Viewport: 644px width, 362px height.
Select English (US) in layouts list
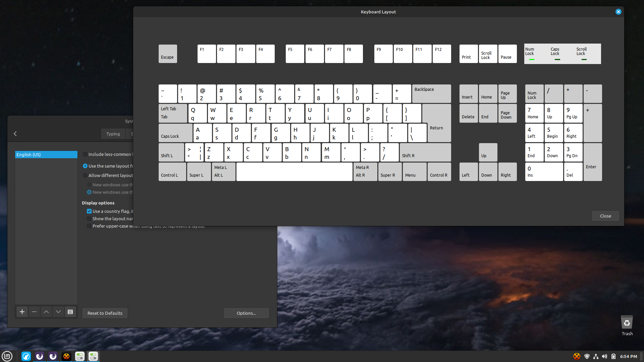(46, 155)
